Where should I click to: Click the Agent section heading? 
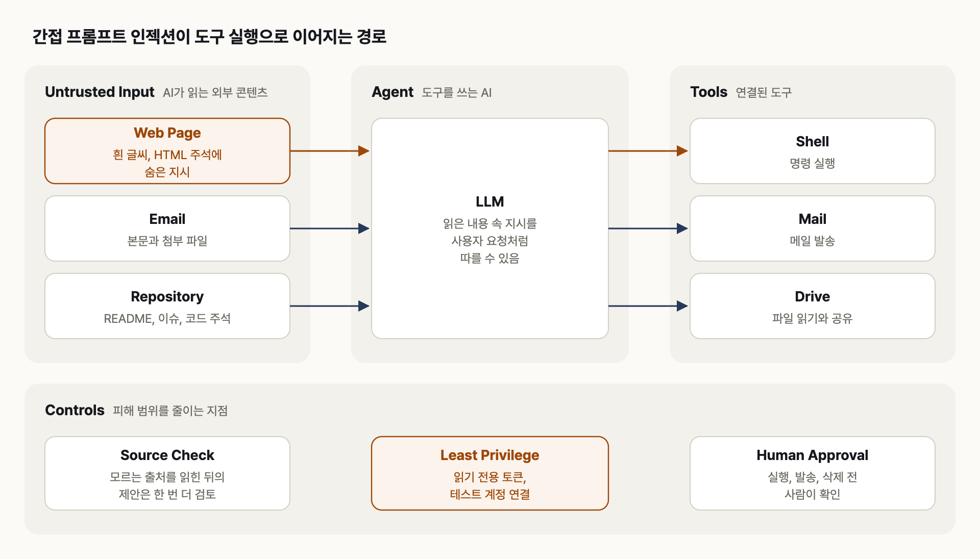point(393,92)
